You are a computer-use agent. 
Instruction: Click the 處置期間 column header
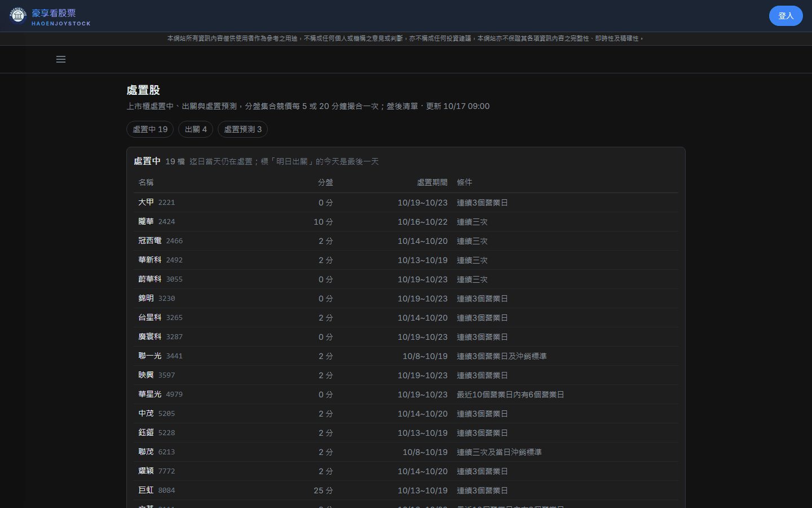[432, 182]
